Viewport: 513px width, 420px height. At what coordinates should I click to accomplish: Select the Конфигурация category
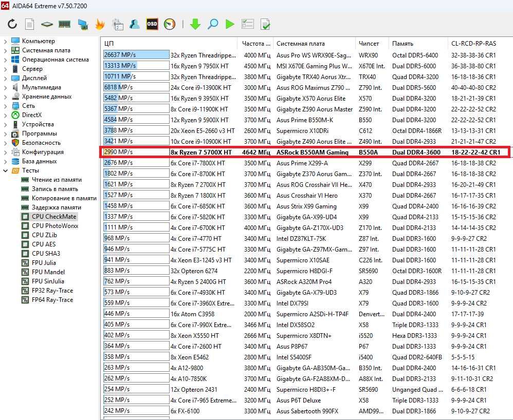pyautogui.click(x=43, y=152)
